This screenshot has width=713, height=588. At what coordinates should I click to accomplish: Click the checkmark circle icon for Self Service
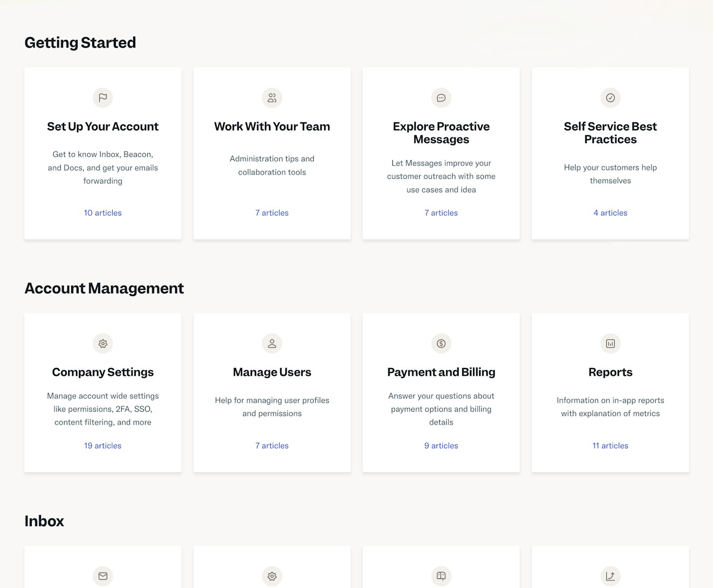point(611,98)
